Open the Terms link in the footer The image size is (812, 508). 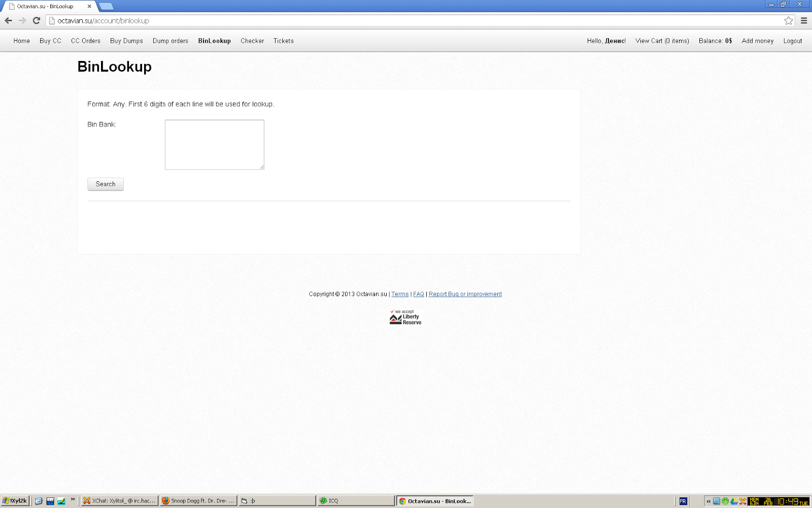(400, 294)
